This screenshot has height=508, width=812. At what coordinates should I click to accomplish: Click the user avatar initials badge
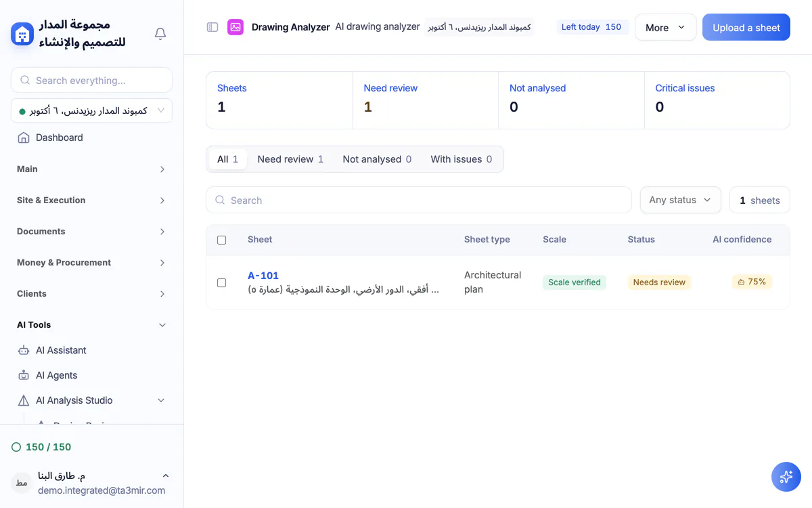(x=22, y=483)
